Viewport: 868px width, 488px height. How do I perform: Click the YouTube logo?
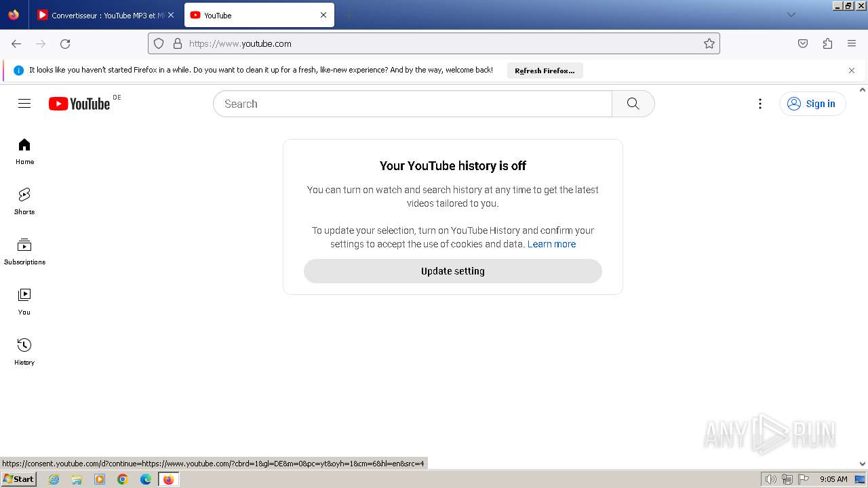tap(79, 104)
